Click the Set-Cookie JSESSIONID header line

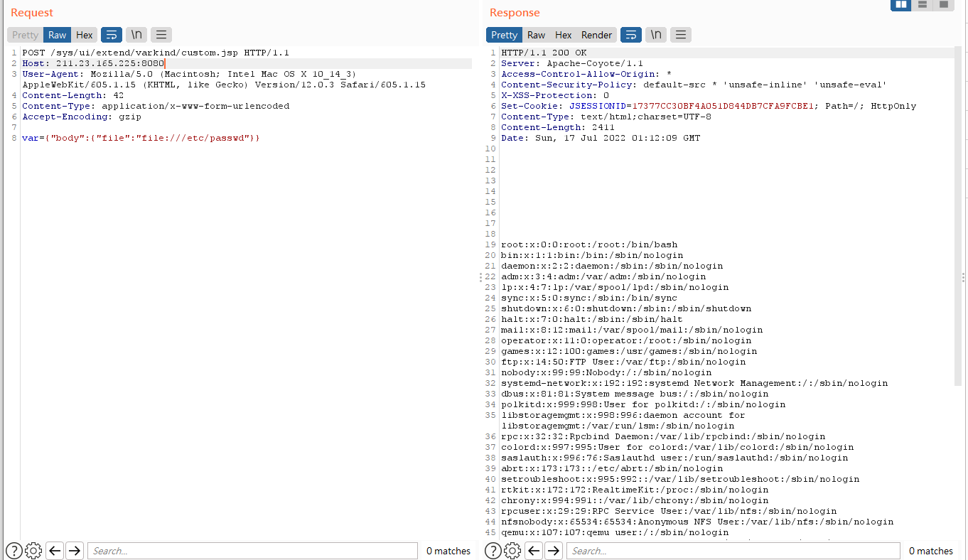[x=709, y=106]
